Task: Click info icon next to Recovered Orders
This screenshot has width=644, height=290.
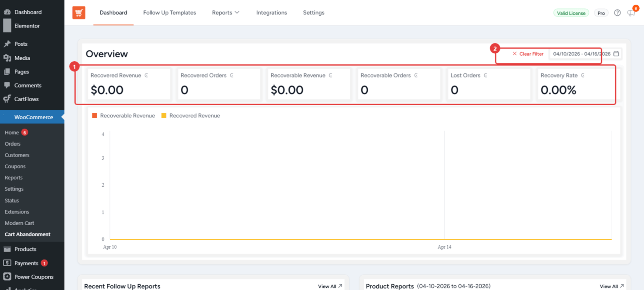Action: pos(231,75)
